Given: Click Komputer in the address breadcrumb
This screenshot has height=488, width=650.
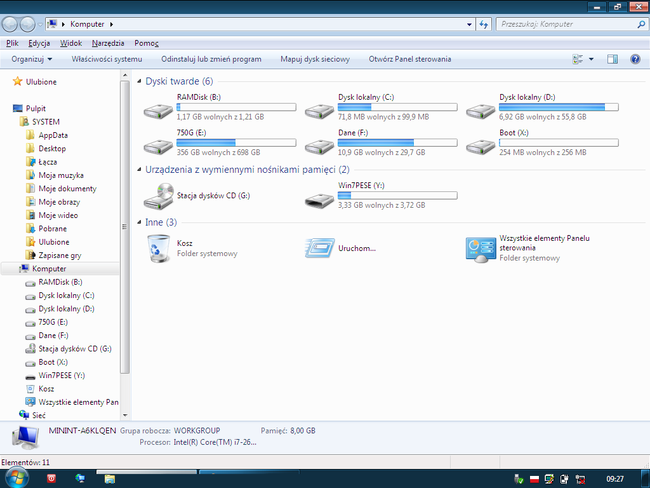Looking at the screenshot, I should (87, 24).
